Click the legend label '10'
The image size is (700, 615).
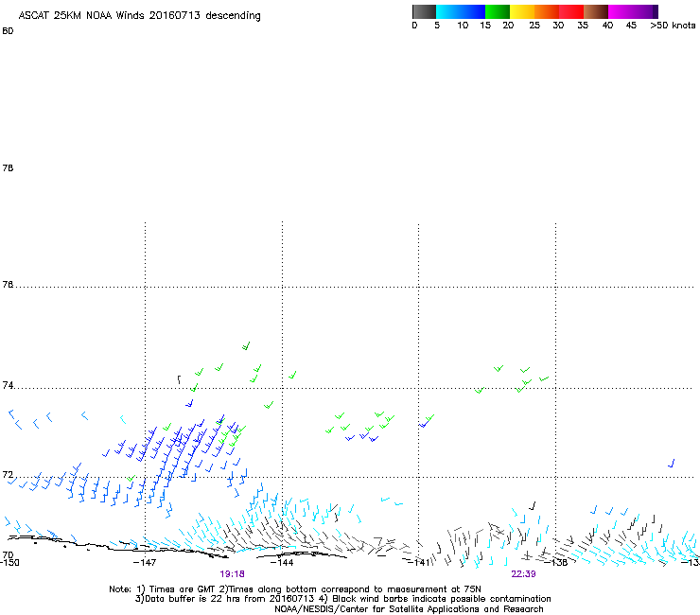463,26
